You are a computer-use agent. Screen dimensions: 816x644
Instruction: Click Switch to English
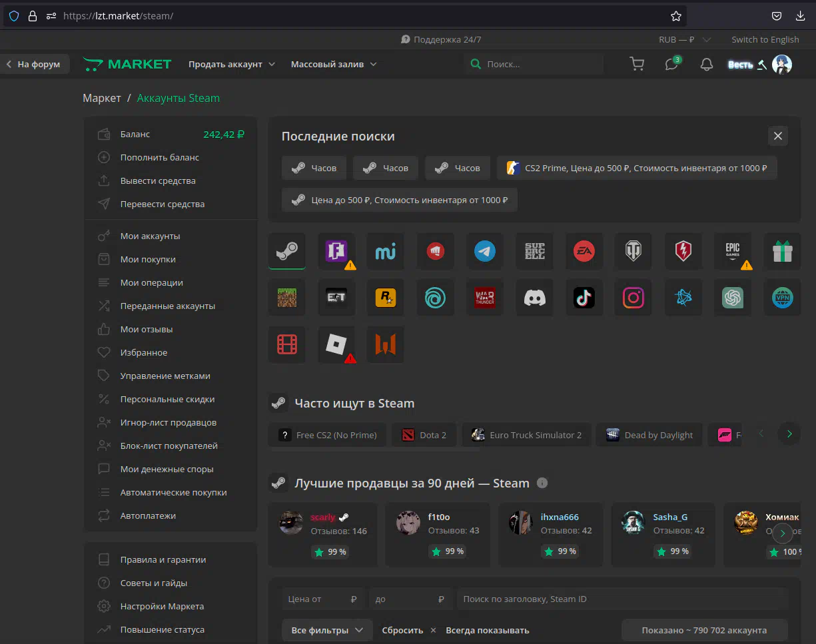(765, 39)
